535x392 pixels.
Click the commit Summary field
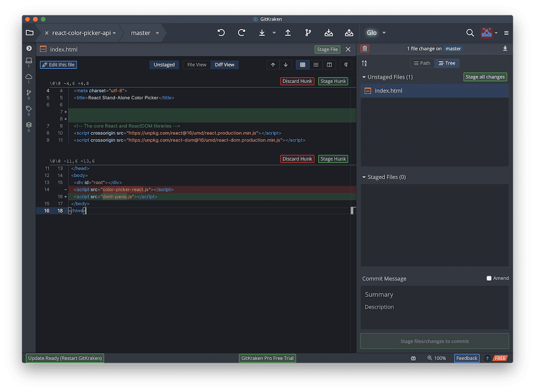pyautogui.click(x=435, y=294)
